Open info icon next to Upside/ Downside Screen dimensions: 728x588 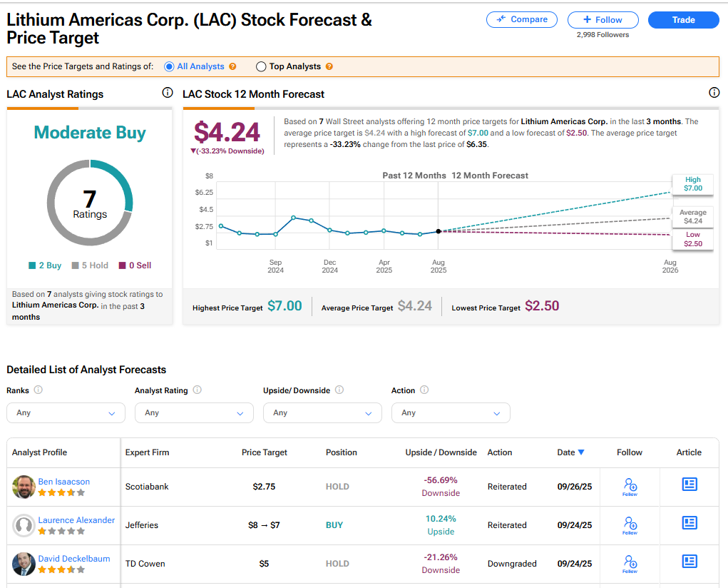coord(339,390)
